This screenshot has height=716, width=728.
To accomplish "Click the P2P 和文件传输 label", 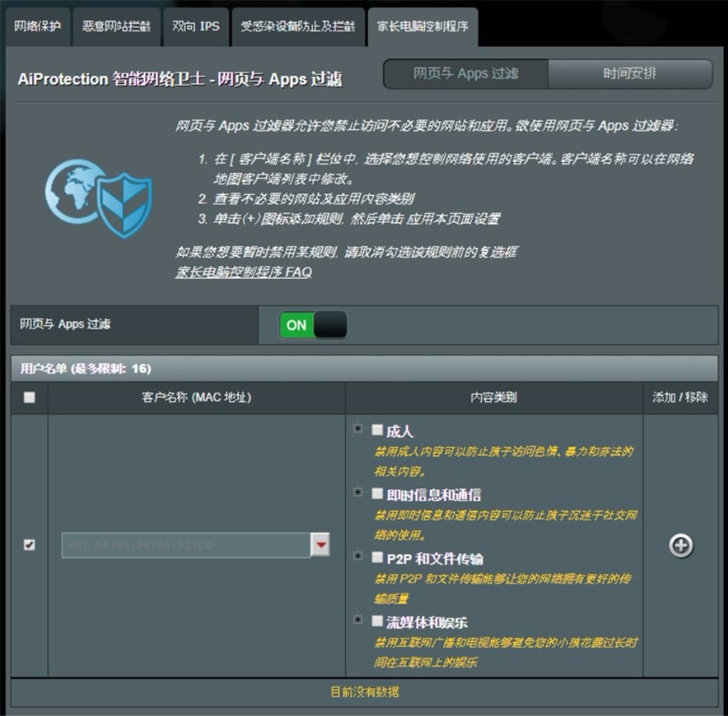I will click(434, 558).
